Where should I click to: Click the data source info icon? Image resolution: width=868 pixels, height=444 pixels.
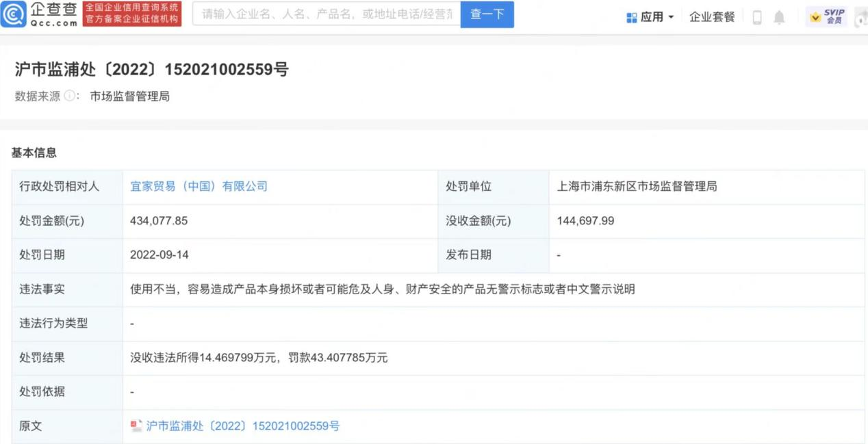[x=70, y=96]
